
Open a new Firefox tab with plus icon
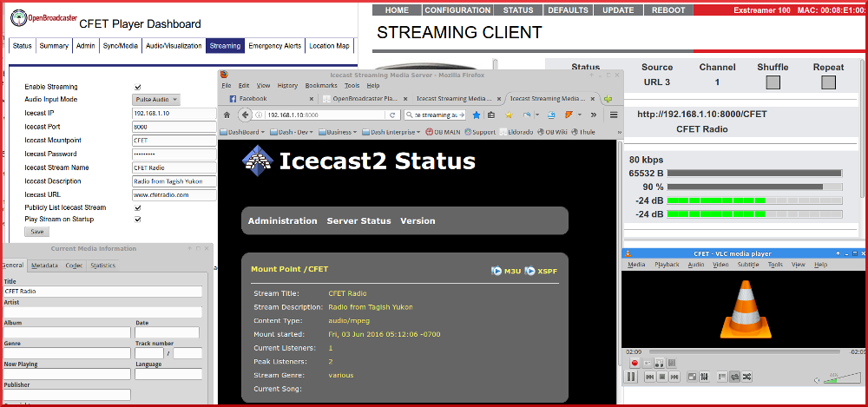pos(608,99)
